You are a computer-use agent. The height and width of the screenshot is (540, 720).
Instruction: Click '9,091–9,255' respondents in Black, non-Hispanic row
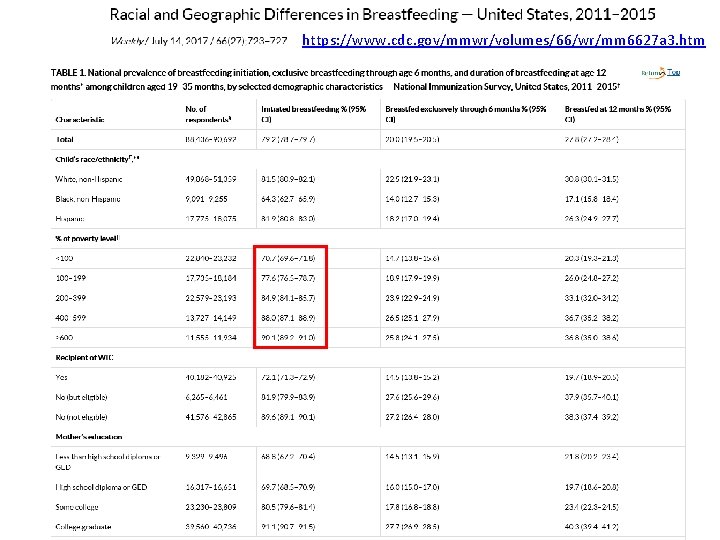point(206,199)
